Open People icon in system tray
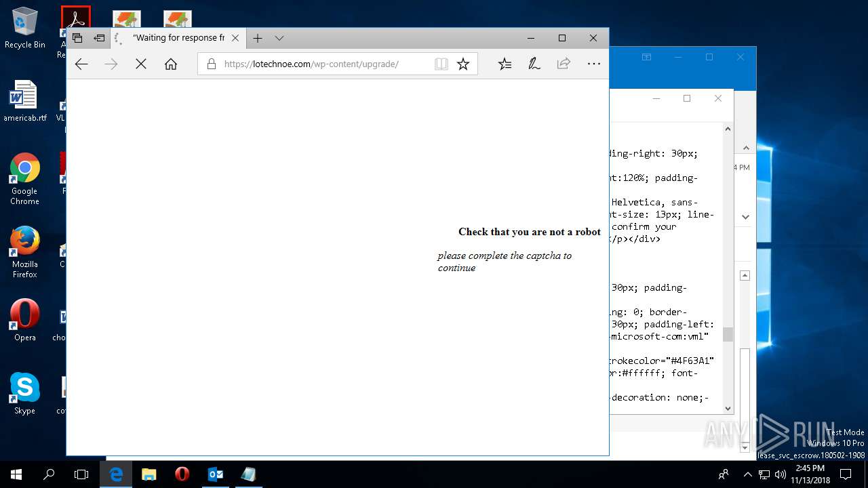The height and width of the screenshot is (488, 868). (724, 474)
